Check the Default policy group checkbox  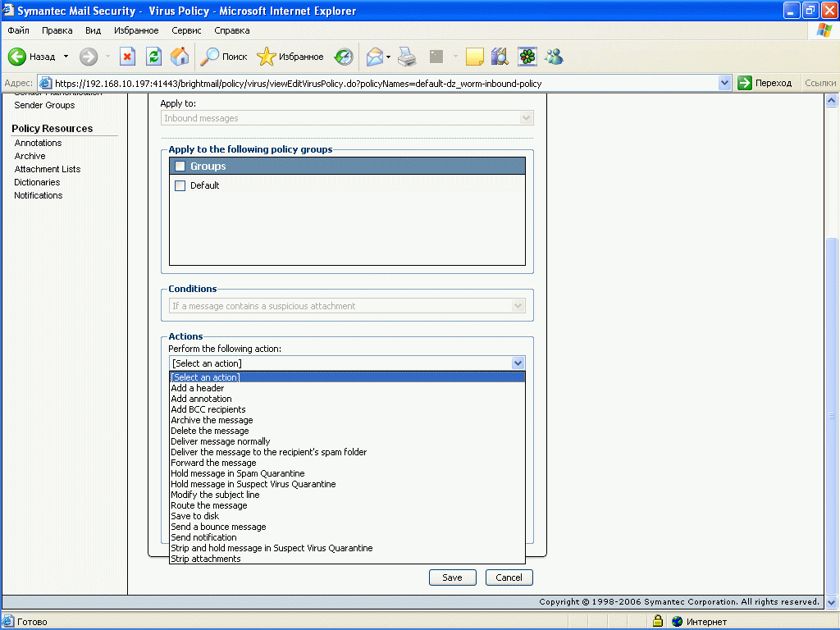tap(180, 185)
